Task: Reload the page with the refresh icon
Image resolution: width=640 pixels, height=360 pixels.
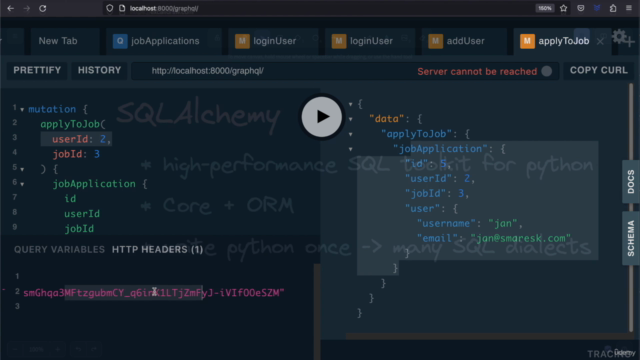Action: pyautogui.click(x=42, y=8)
